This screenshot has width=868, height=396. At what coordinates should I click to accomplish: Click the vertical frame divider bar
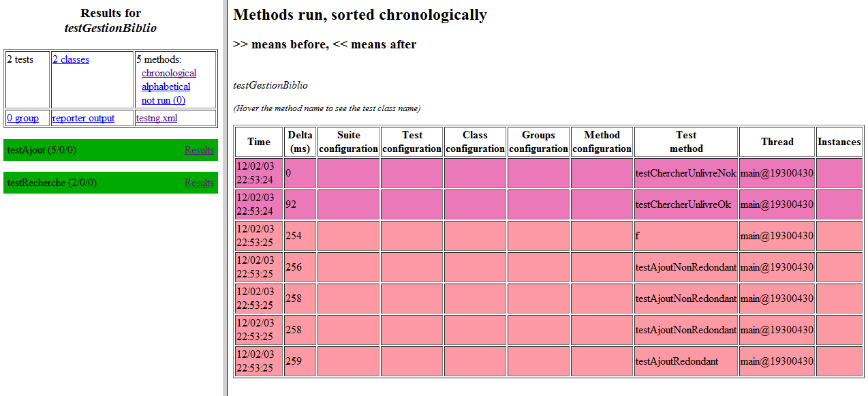click(x=225, y=198)
